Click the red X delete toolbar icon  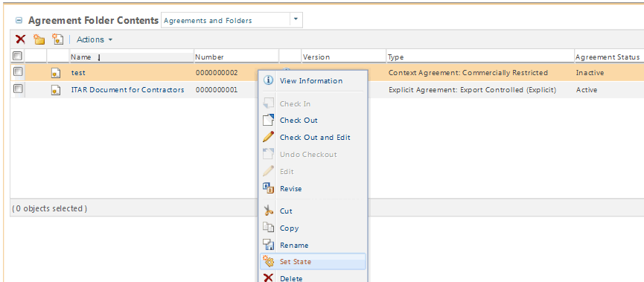20,39
